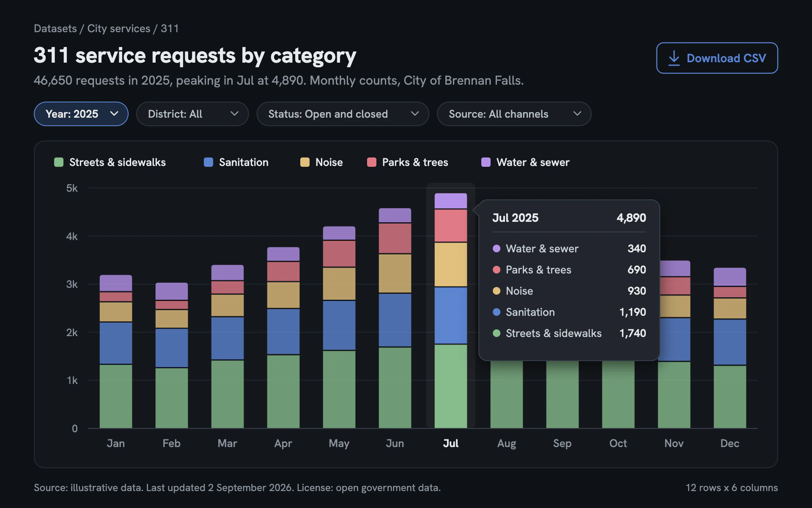Click the tooltip's Parks & trees row

569,270
